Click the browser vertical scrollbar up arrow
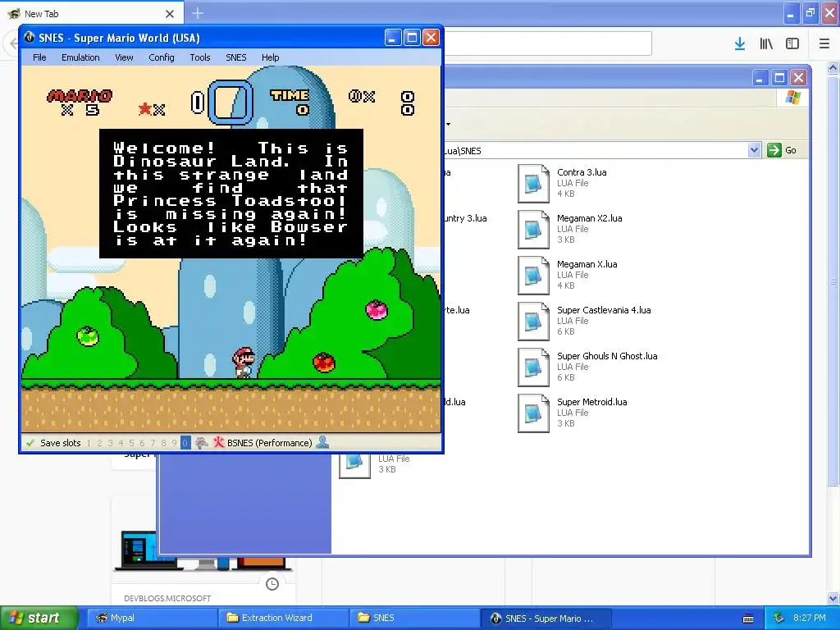The width and height of the screenshot is (840, 630). pyautogui.click(x=833, y=67)
